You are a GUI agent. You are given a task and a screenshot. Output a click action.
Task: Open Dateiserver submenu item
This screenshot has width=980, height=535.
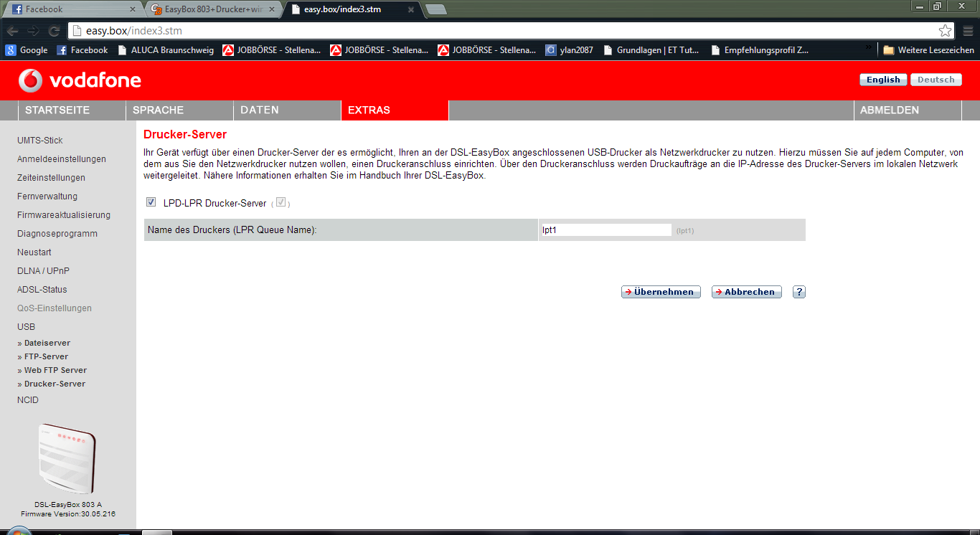[47, 343]
